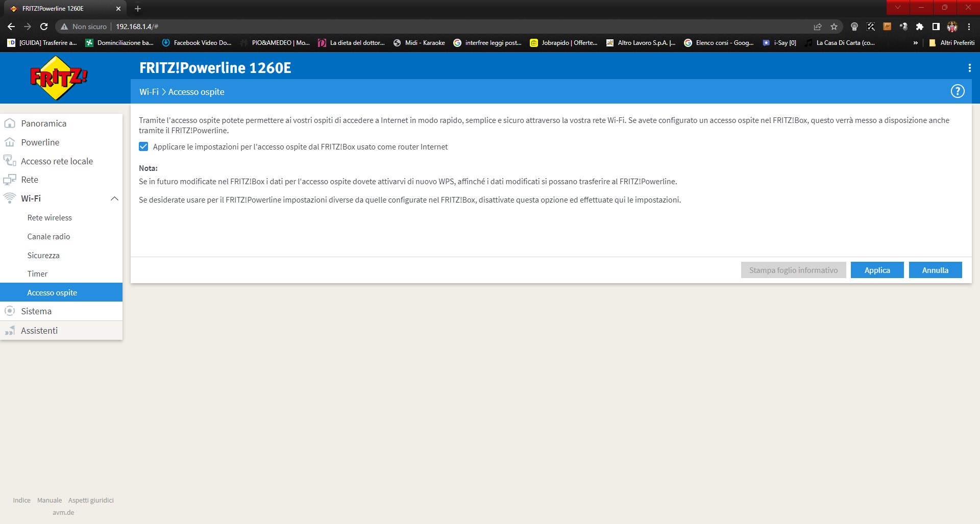
Task: Open the Manuale footer link
Action: coord(50,500)
